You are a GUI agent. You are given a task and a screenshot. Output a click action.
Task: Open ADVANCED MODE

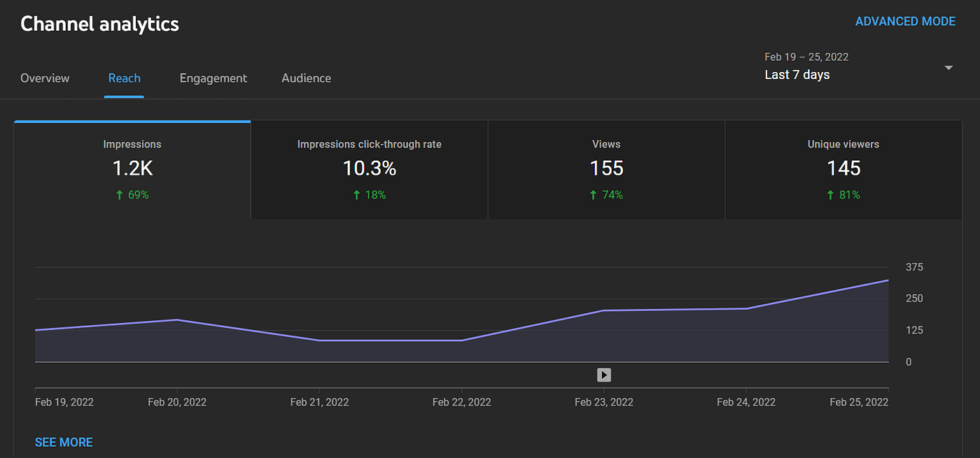tap(904, 22)
